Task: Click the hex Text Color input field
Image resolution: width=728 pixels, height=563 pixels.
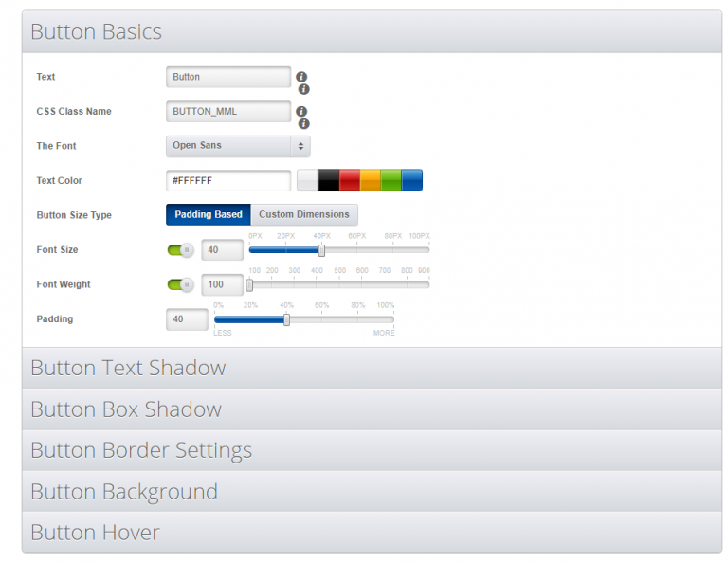Action: tap(228, 180)
